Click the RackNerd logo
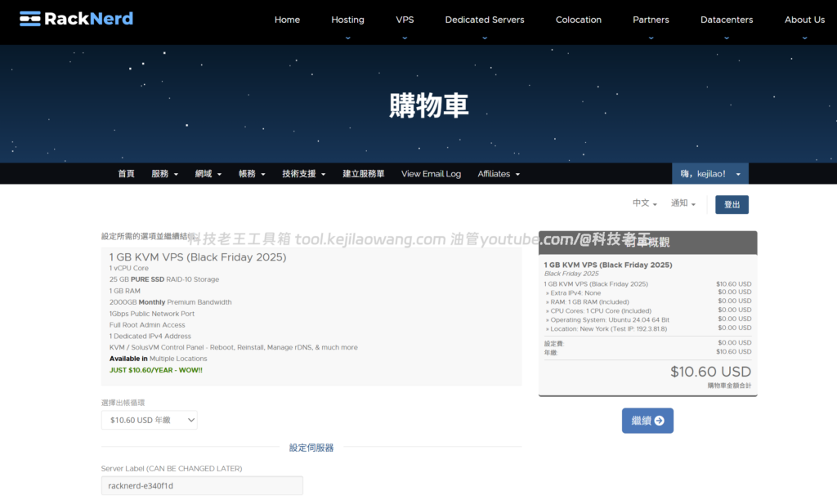Image resolution: width=837 pixels, height=504 pixels. [x=76, y=19]
